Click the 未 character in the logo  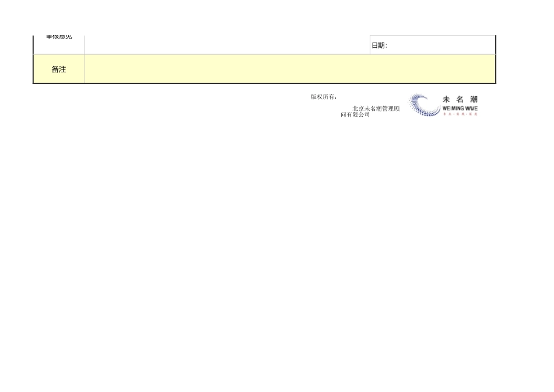pyautogui.click(x=446, y=100)
